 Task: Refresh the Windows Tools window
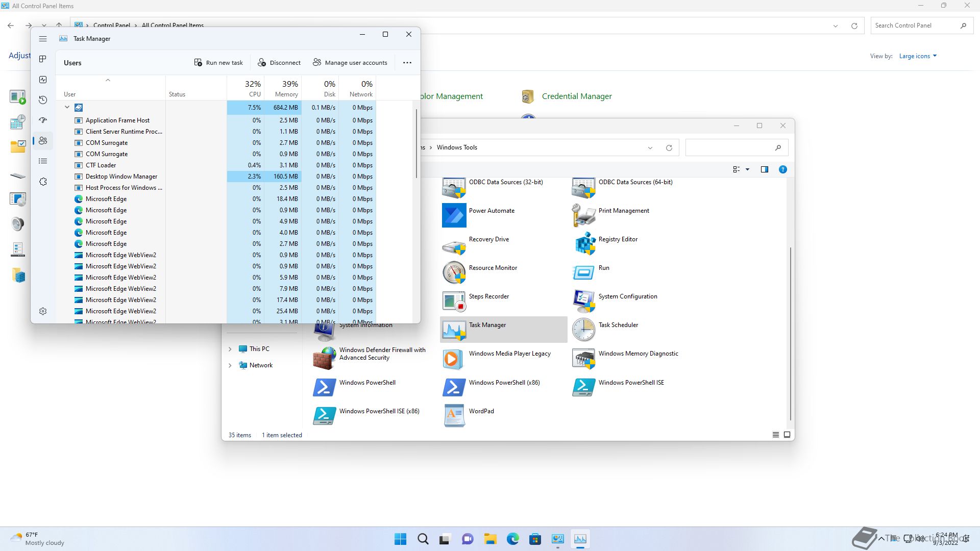(x=669, y=148)
